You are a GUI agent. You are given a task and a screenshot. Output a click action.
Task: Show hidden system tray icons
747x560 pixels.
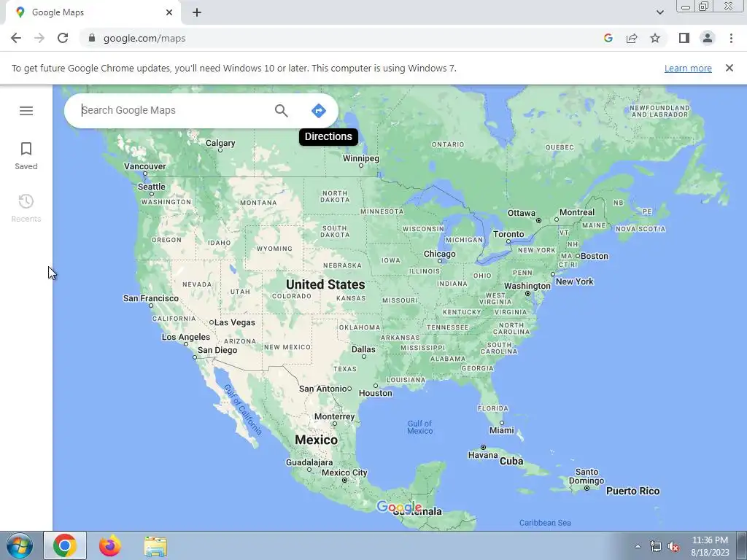[638, 546]
